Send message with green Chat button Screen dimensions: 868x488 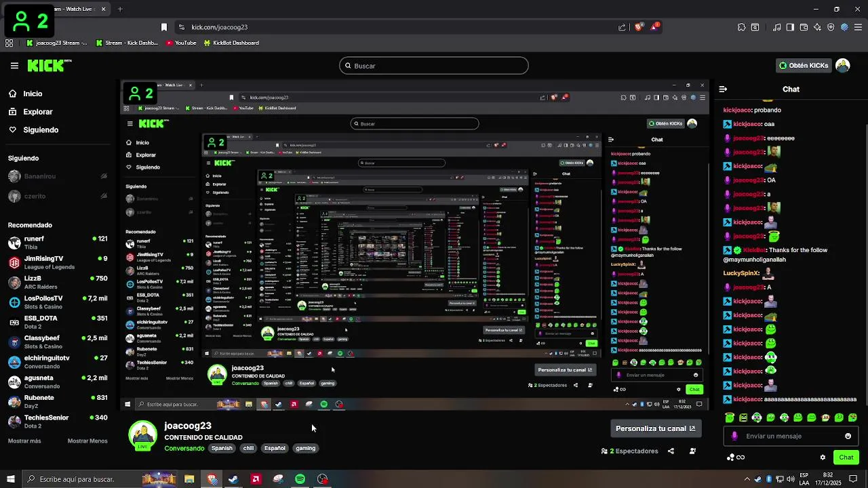846,457
